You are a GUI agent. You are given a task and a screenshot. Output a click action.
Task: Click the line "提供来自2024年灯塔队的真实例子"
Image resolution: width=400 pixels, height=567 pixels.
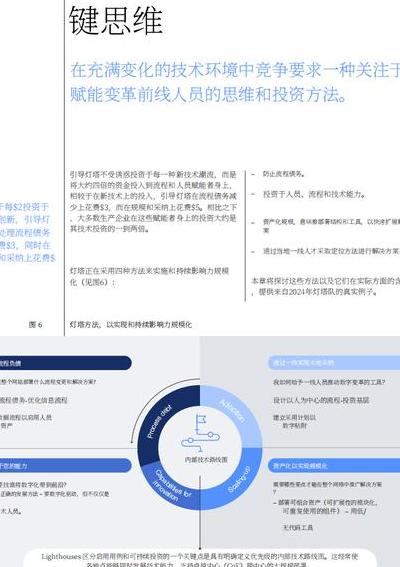(318, 292)
